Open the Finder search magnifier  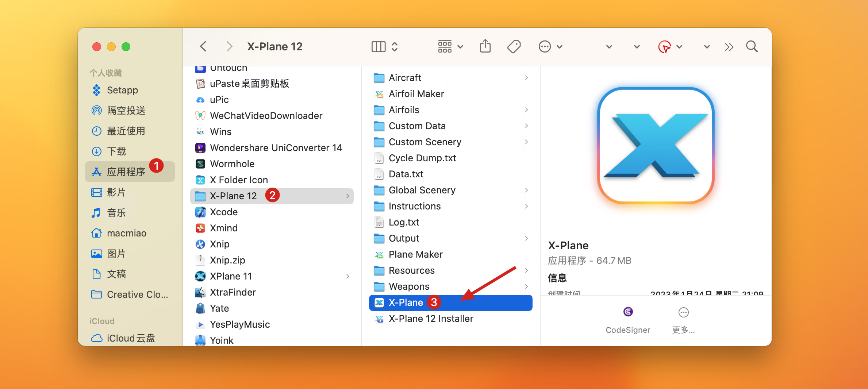point(752,46)
